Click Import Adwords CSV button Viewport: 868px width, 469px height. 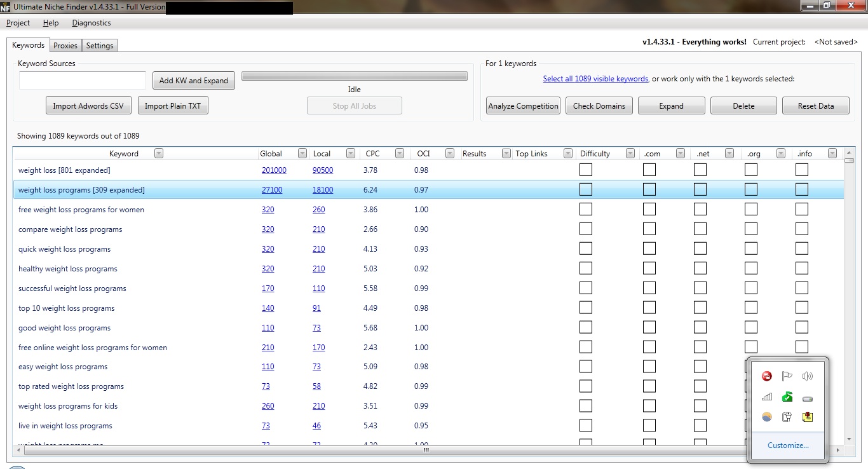pos(88,106)
